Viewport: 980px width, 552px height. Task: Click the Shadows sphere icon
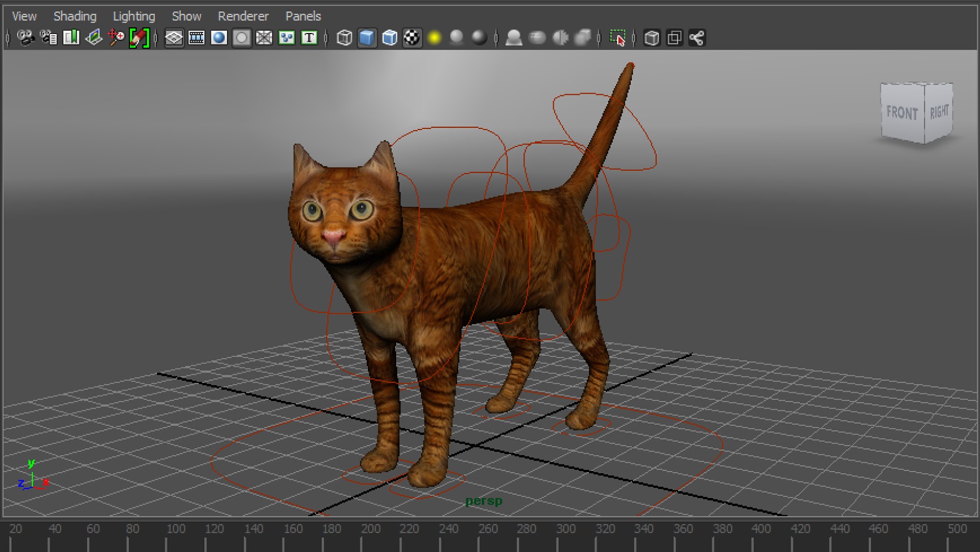pos(457,38)
